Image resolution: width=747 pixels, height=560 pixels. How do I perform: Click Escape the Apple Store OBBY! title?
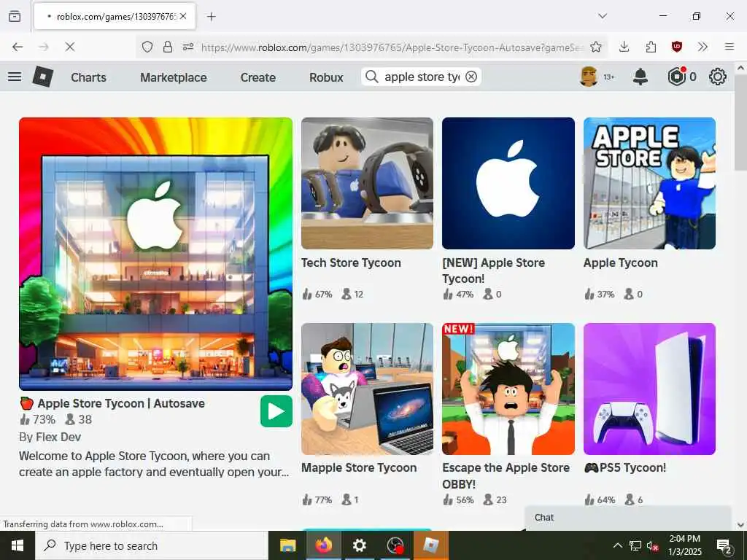pyautogui.click(x=506, y=475)
